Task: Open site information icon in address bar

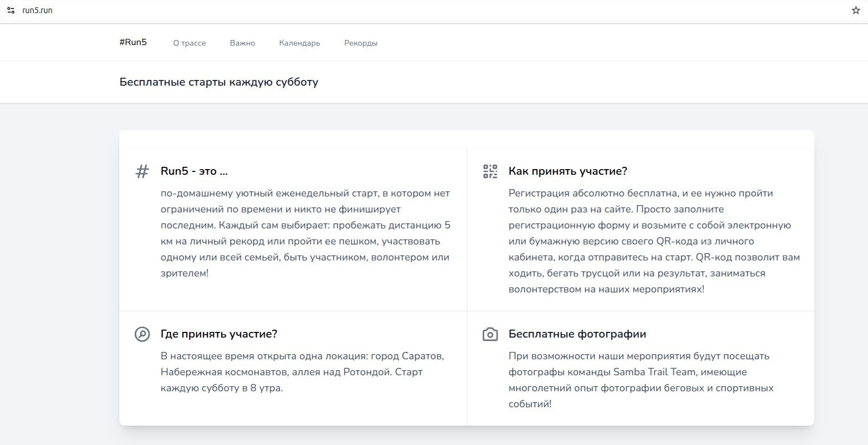Action: click(11, 10)
